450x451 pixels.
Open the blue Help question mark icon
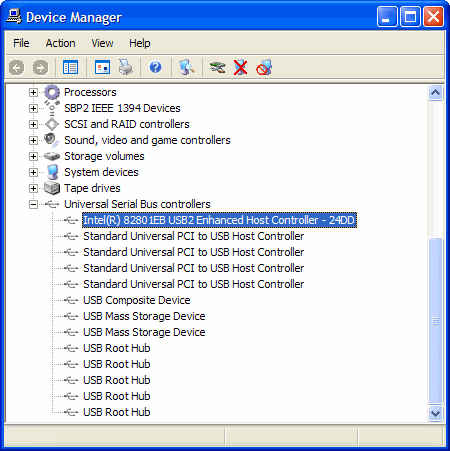[x=155, y=67]
